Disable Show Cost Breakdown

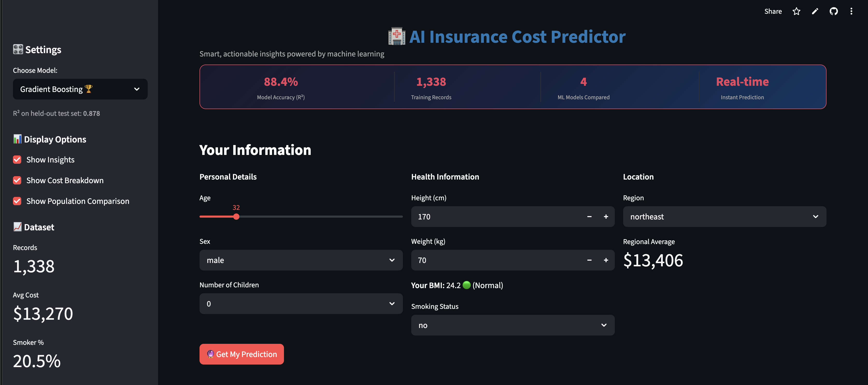point(17,180)
